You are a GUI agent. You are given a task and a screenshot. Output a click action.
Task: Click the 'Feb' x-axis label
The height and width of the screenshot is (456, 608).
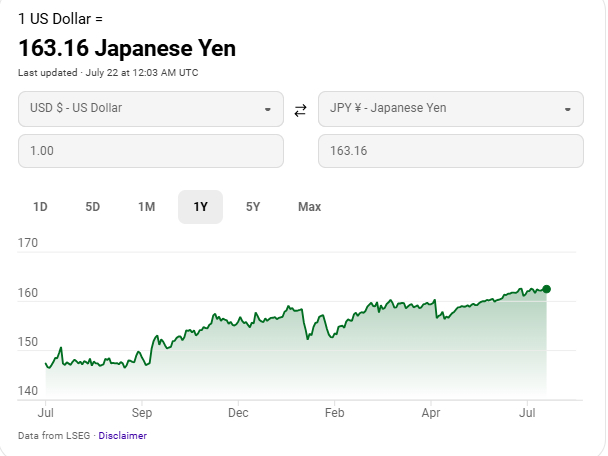[334, 413]
